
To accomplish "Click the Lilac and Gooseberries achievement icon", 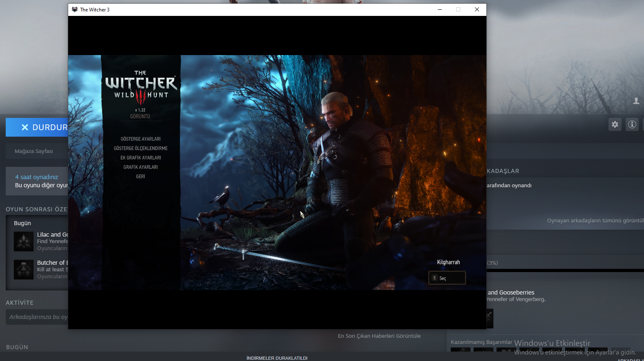I will pyautogui.click(x=24, y=241).
